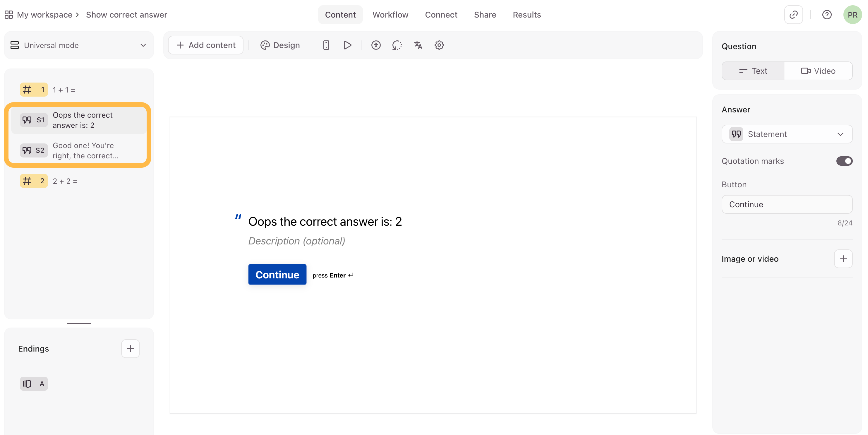This screenshot has height=435, width=868.
Task: Add an image or video
Action: (843, 259)
